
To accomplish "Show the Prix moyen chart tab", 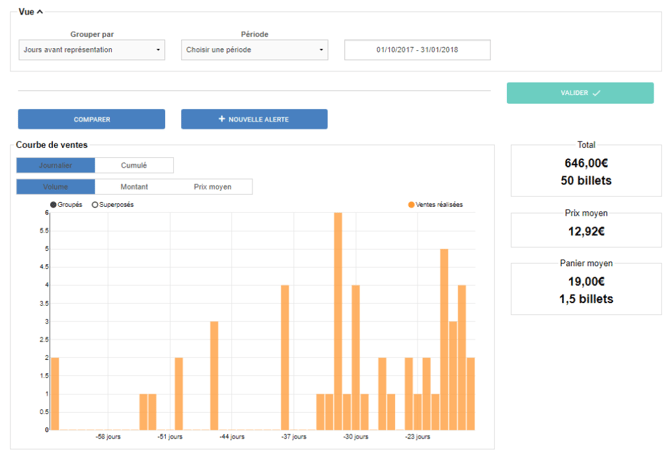I will [212, 187].
